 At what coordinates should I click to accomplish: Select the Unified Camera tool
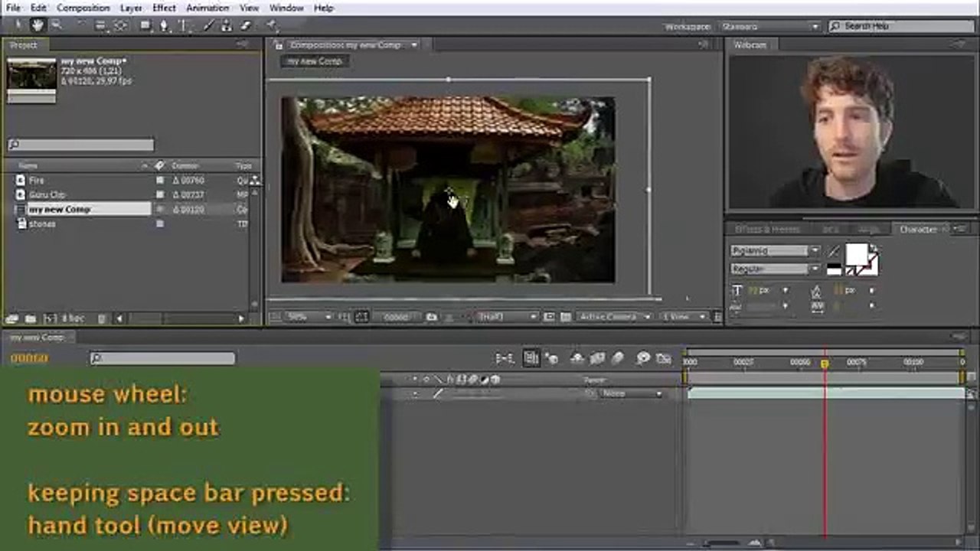point(101,25)
